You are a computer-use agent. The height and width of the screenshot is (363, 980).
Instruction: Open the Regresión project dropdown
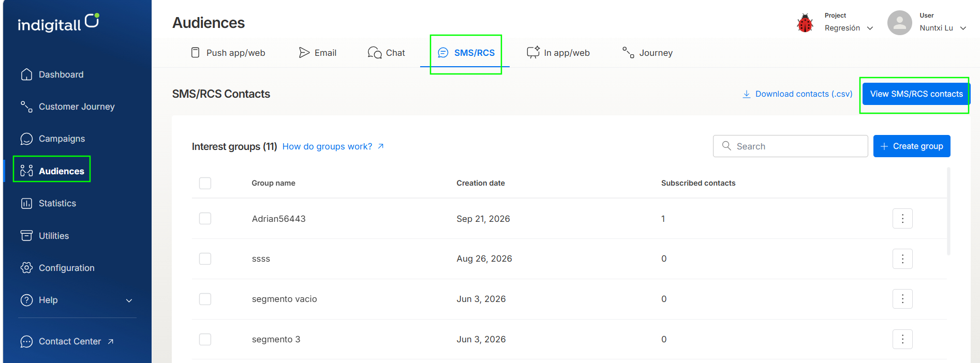pos(849,28)
